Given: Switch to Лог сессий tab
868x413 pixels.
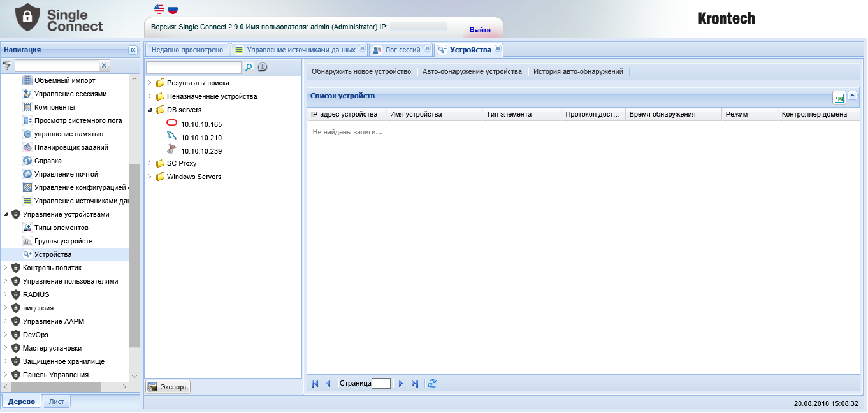Looking at the screenshot, I should pos(403,50).
